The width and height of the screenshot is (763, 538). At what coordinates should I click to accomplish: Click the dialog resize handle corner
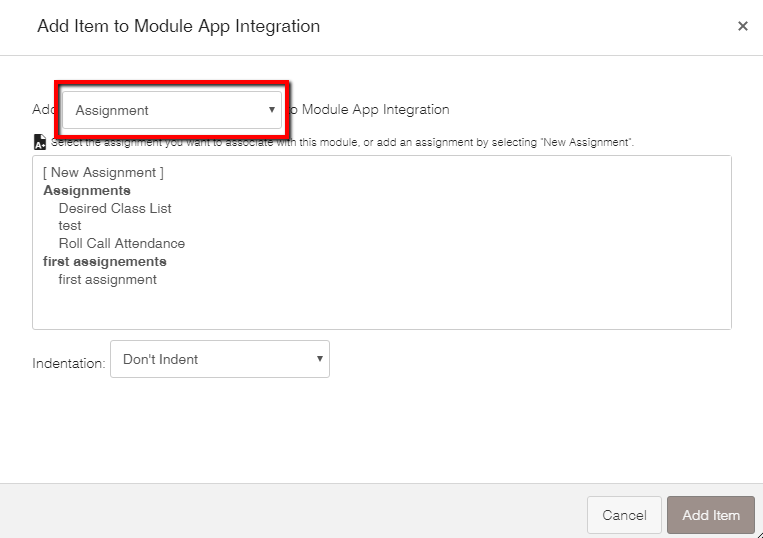759,534
